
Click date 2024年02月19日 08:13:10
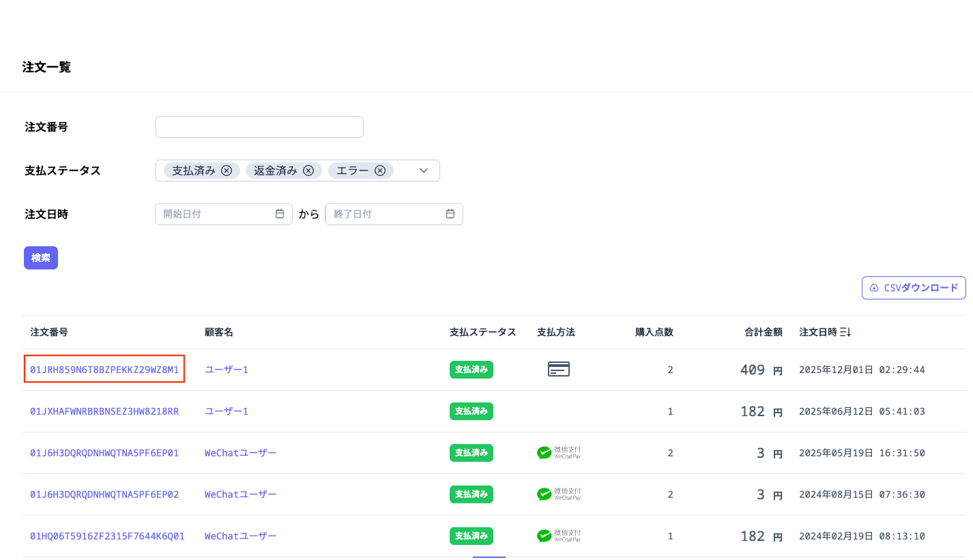click(862, 536)
